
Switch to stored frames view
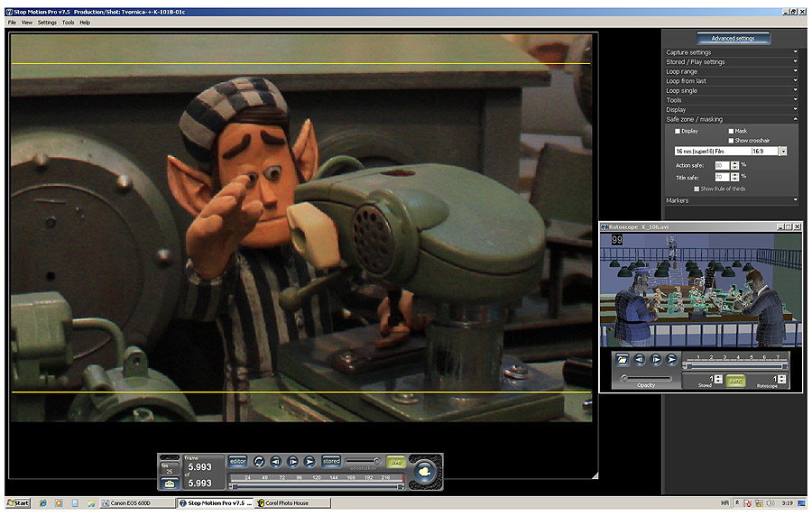(x=331, y=461)
